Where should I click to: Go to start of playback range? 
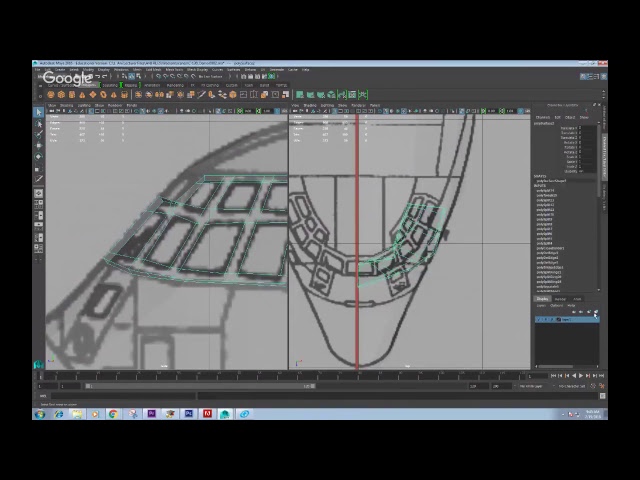coord(553,376)
